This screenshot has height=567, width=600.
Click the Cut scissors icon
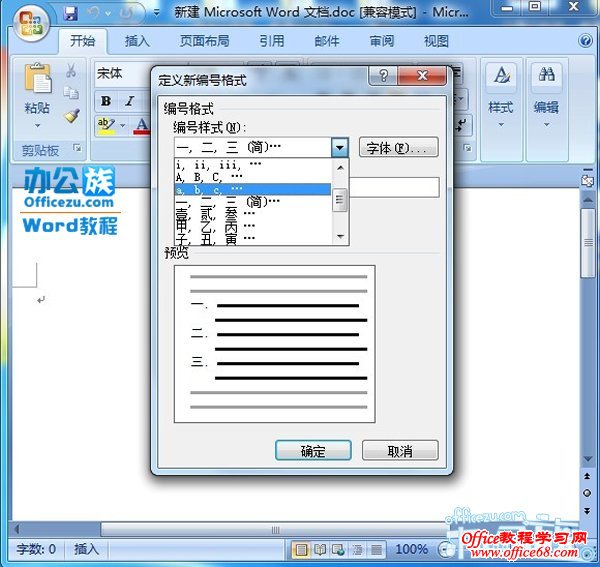click(x=71, y=71)
